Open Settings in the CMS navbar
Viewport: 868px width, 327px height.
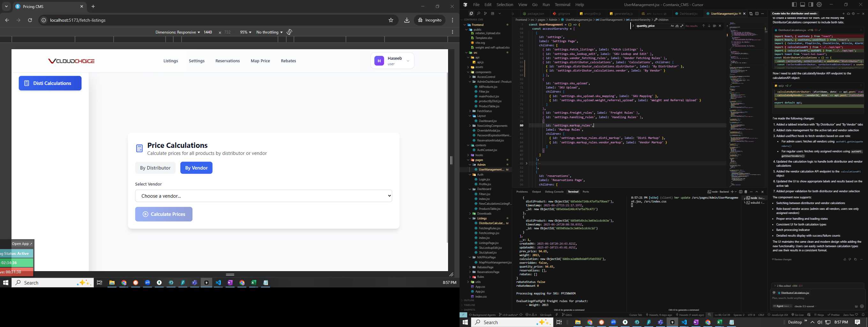pos(197,61)
